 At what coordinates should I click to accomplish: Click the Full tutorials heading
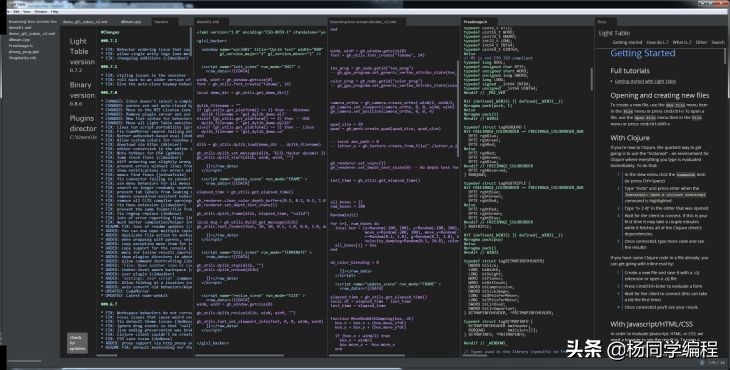(x=630, y=71)
